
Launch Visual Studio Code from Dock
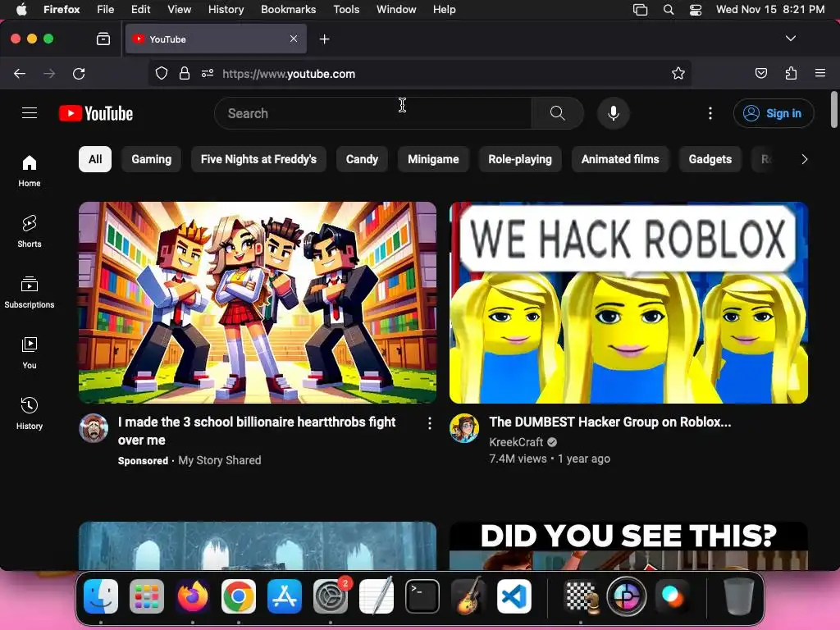coord(514,596)
